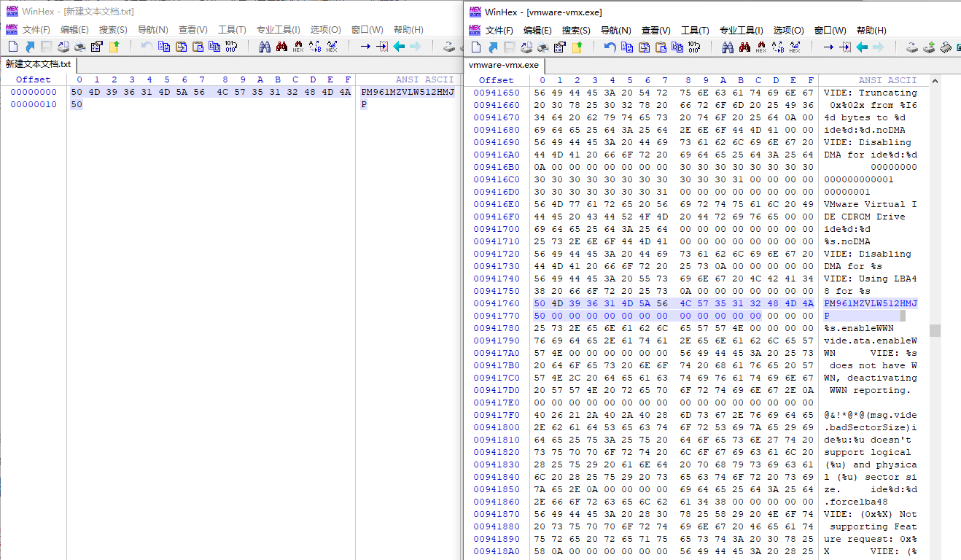Open 专业工具(I) menu in left WinHex window
The image size is (961, 560).
pos(278,30)
